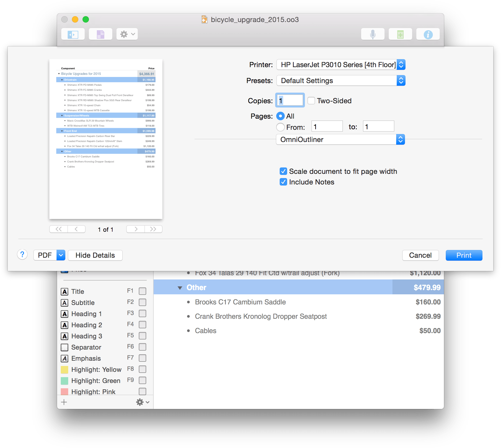The image size is (501, 448).
Task: Click the Highlight: Yellow color swatch
Action: pos(64,369)
